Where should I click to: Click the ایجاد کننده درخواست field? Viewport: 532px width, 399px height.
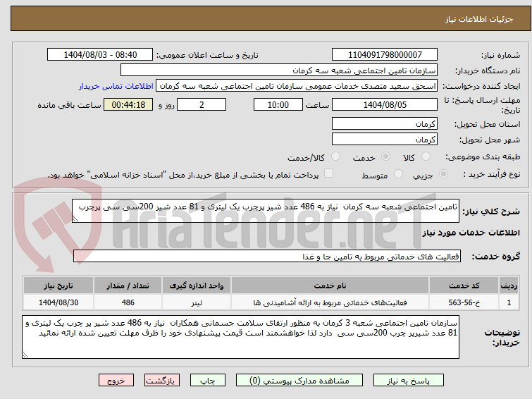297,86
